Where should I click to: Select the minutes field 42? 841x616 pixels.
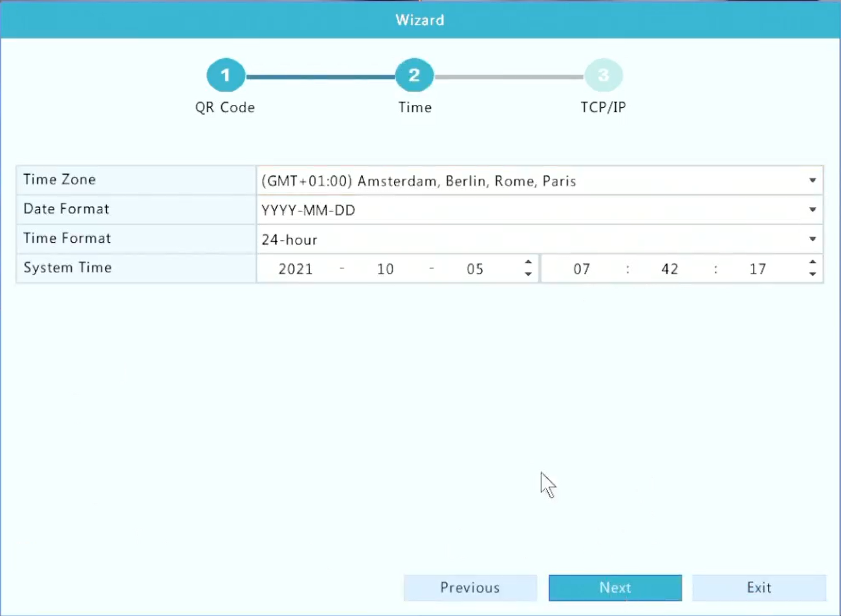pyautogui.click(x=670, y=269)
